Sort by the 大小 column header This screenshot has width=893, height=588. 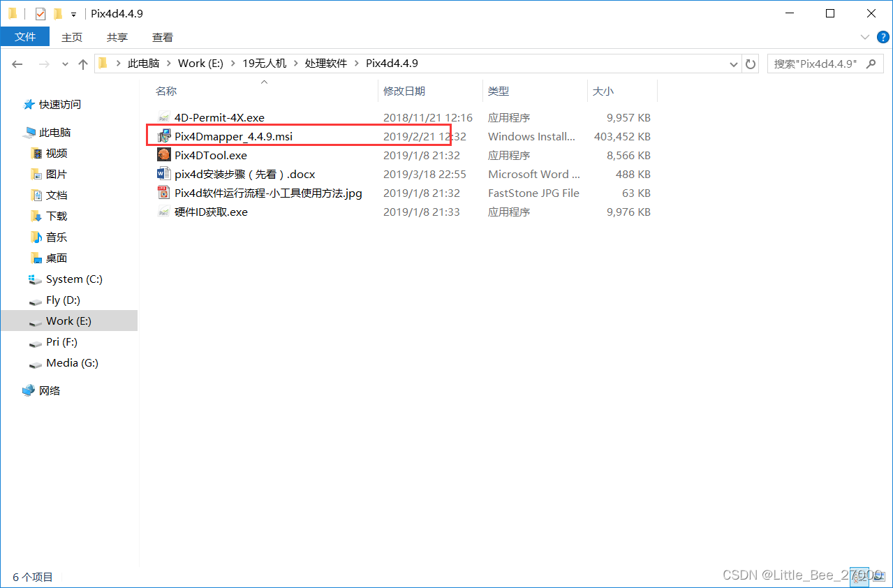603,91
